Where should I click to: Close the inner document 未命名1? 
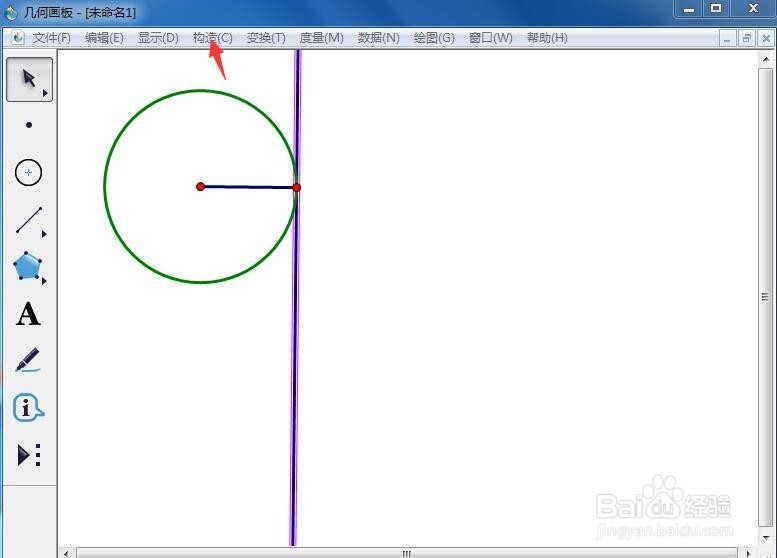point(766,39)
